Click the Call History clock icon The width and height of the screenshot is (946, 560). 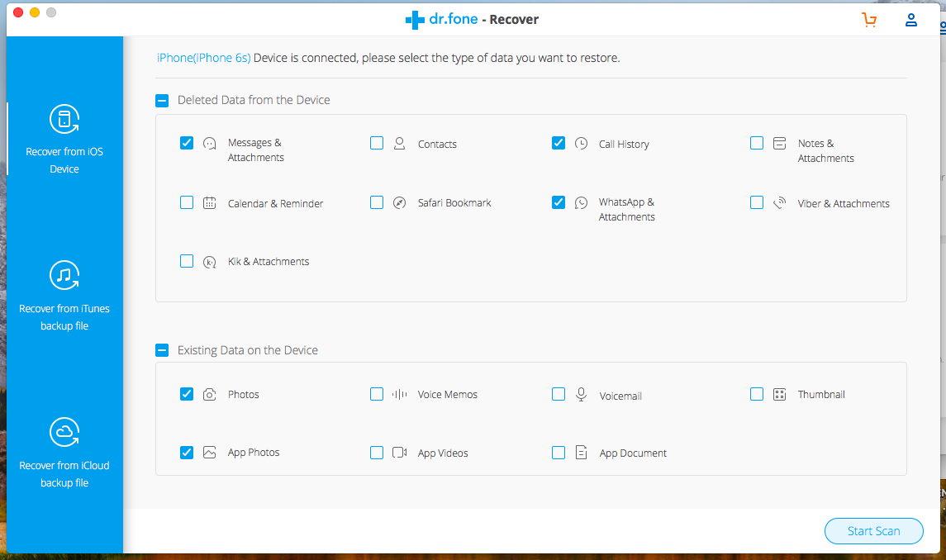[581, 144]
